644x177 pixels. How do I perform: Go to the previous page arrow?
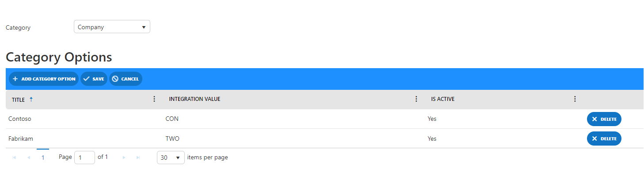coord(29,158)
